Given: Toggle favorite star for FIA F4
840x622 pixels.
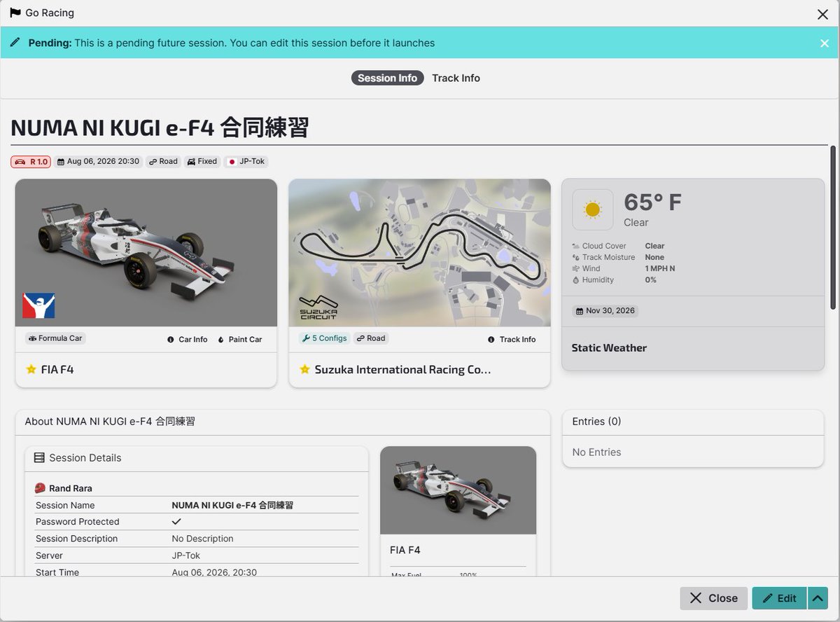Looking at the screenshot, I should [x=31, y=369].
